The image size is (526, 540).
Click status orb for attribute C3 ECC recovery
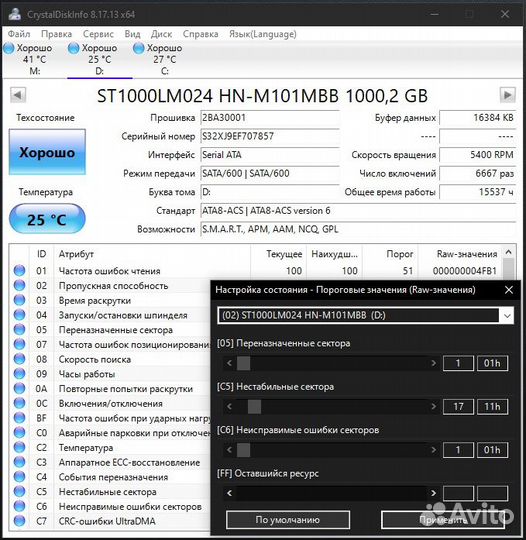pyautogui.click(x=19, y=462)
